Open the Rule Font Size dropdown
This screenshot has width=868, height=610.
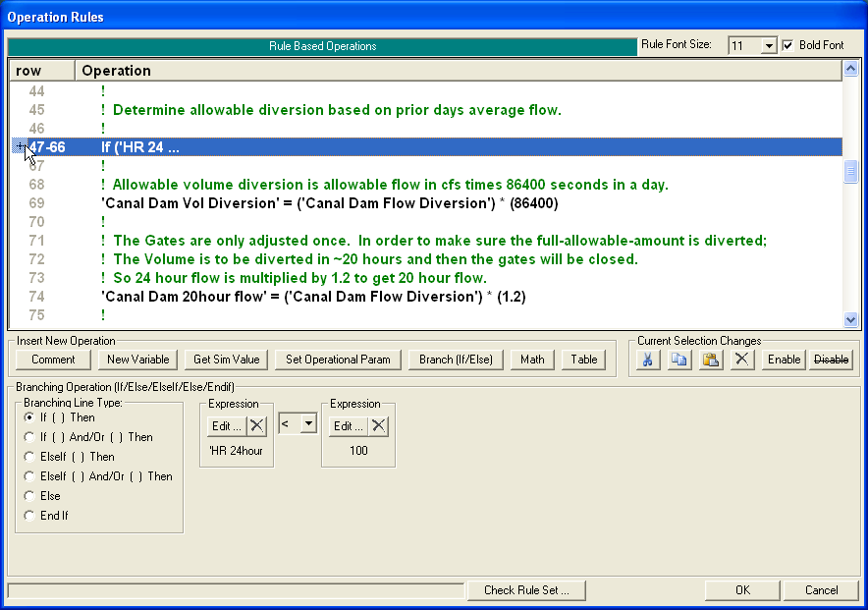(769, 46)
